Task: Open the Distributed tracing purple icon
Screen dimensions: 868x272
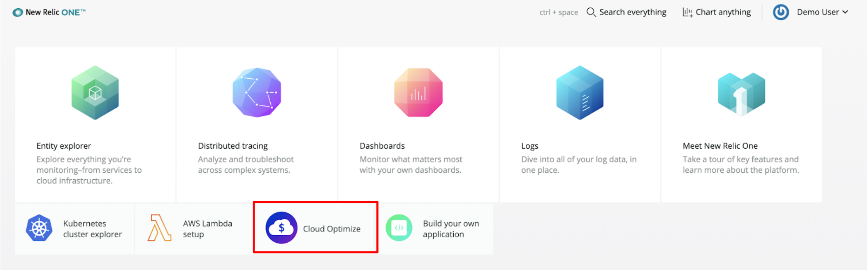Action: coord(257,93)
